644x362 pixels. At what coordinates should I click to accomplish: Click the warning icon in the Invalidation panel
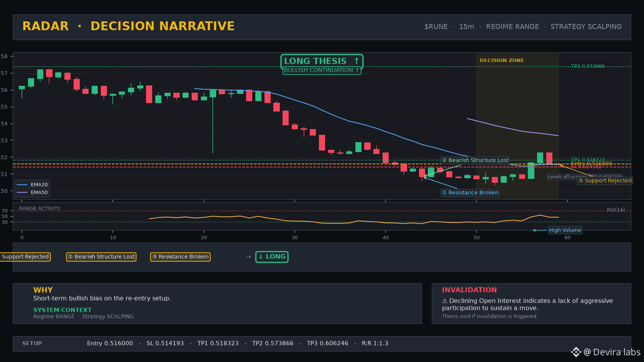[445, 301]
